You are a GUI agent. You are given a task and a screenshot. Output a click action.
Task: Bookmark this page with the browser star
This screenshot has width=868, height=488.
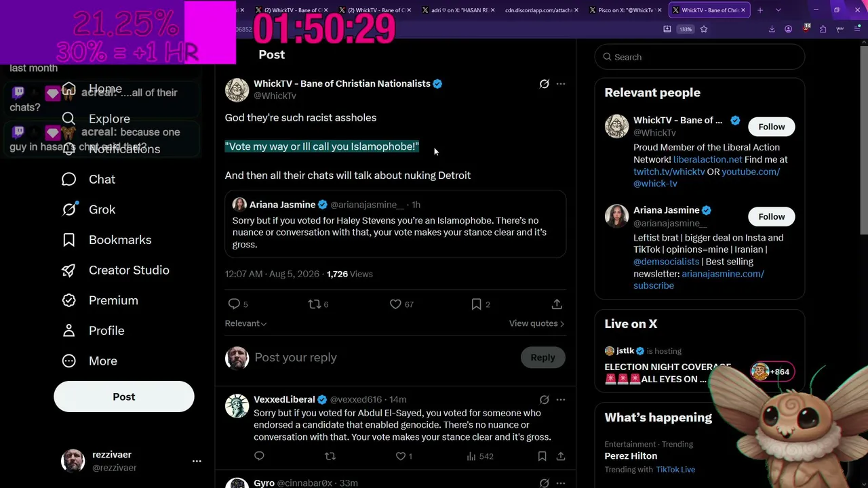pos(704,29)
